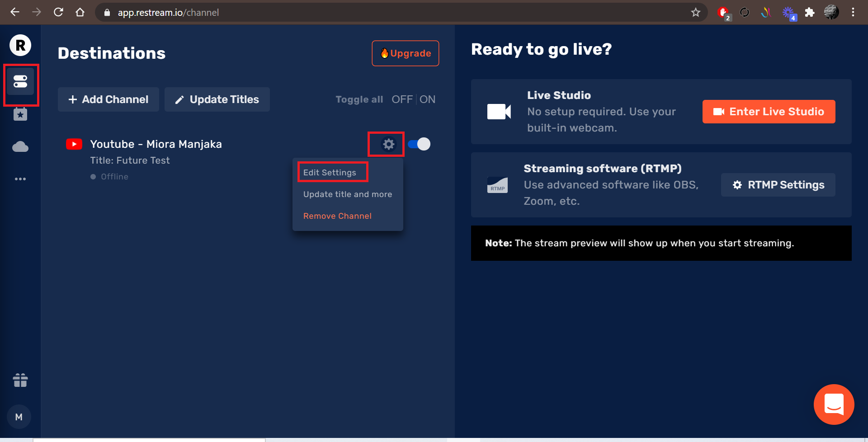
Task: Toggle all channels OFF
Action: [401, 99]
